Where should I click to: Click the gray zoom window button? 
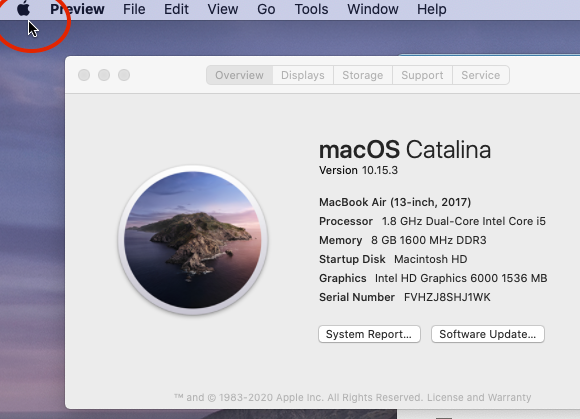124,75
